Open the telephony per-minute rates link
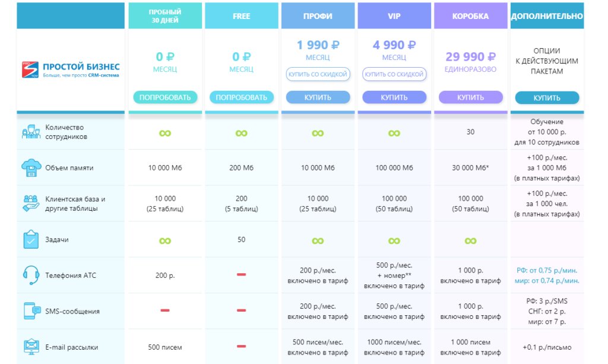Viewport: 608px width, 364px height. [x=547, y=275]
